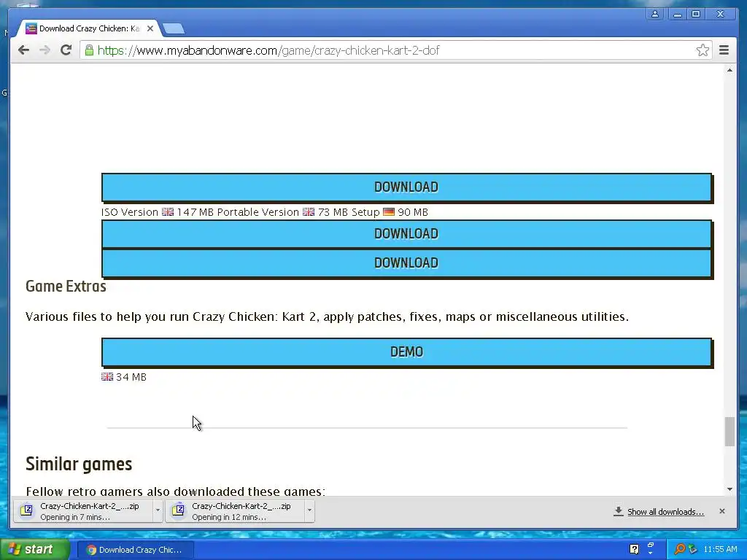This screenshot has height=560, width=747.
Task: Click the UK flag next to 147 MB
Action: (168, 212)
